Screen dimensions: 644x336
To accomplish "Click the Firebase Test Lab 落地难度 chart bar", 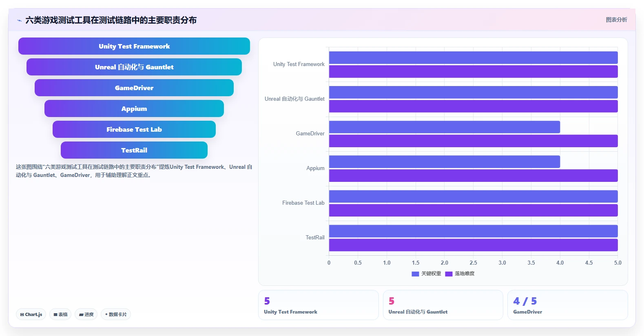I will point(473,210).
